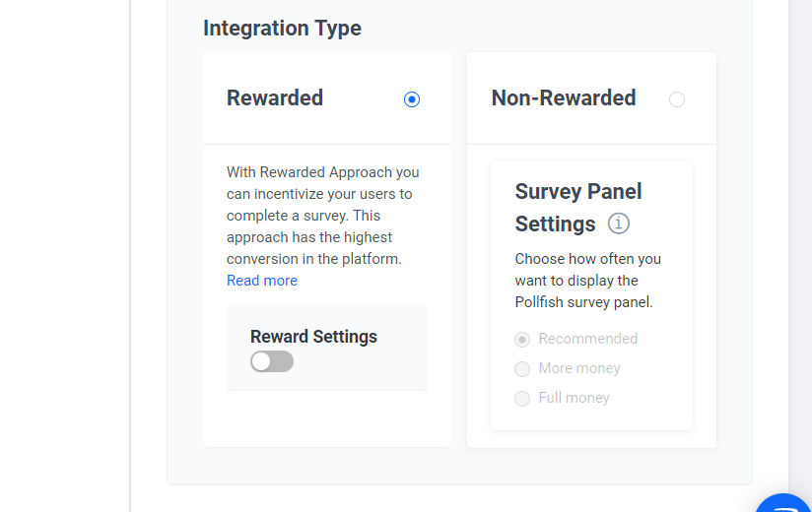Select the Rewarded radio button
The height and width of the screenshot is (512, 812).
pyautogui.click(x=412, y=99)
